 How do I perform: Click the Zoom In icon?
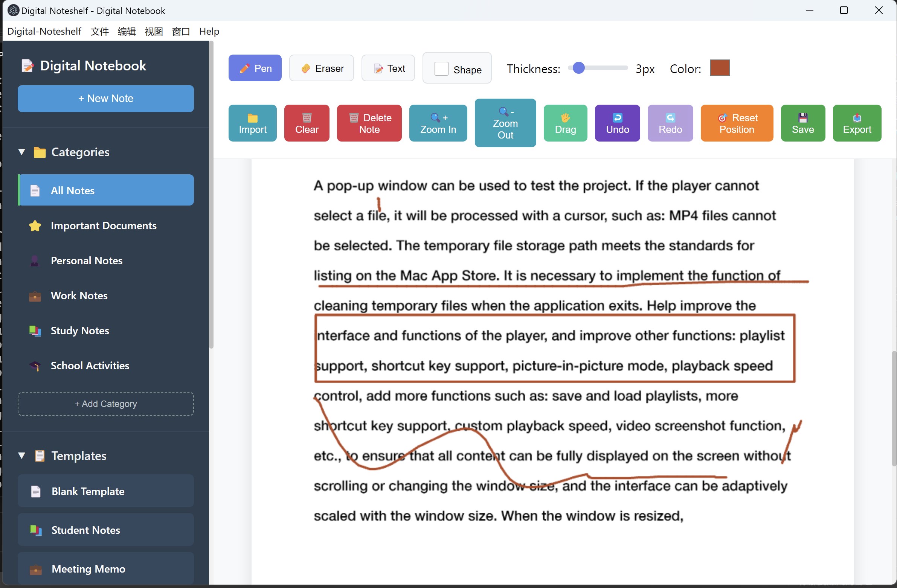coord(438,123)
